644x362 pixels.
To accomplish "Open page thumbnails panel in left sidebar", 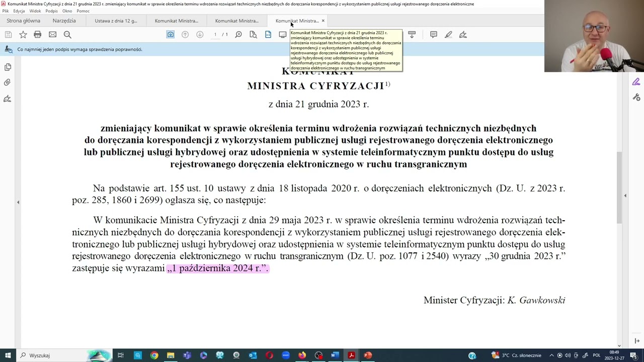I will point(8,67).
